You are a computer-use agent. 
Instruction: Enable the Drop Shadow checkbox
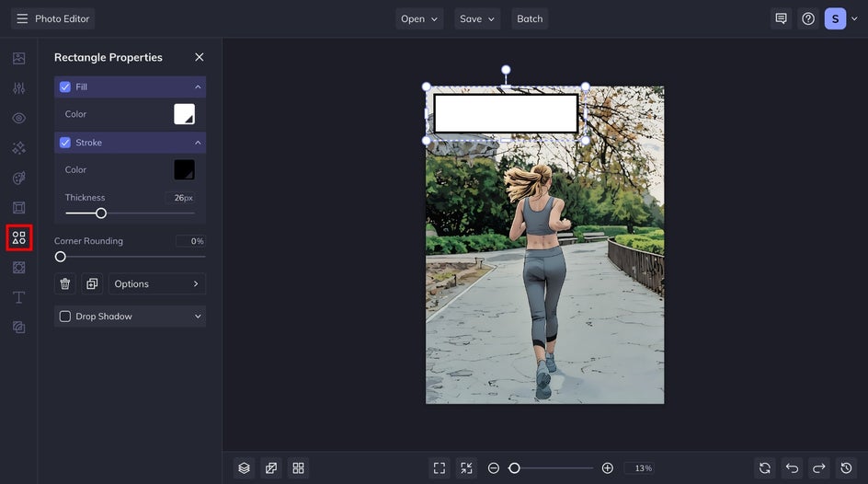64,317
